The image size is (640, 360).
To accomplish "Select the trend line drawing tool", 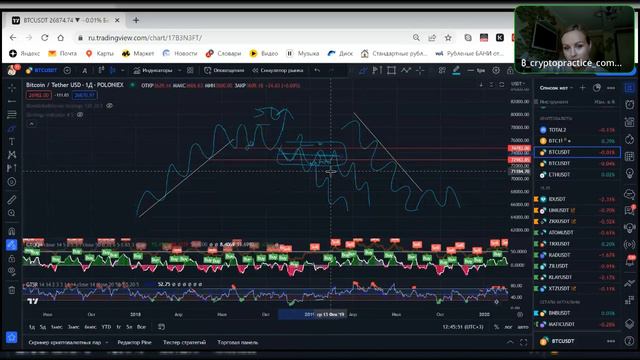I will point(12,101).
